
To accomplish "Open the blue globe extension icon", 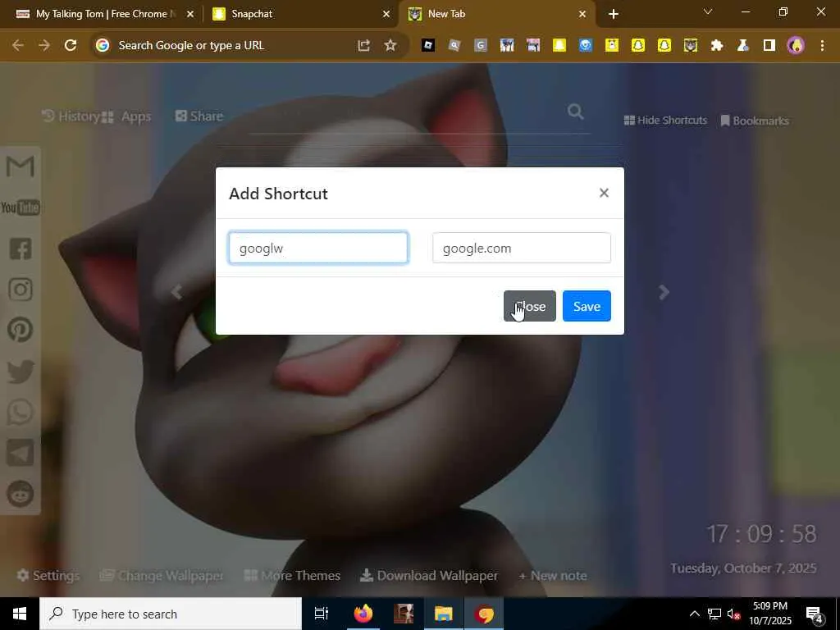I will click(586, 46).
